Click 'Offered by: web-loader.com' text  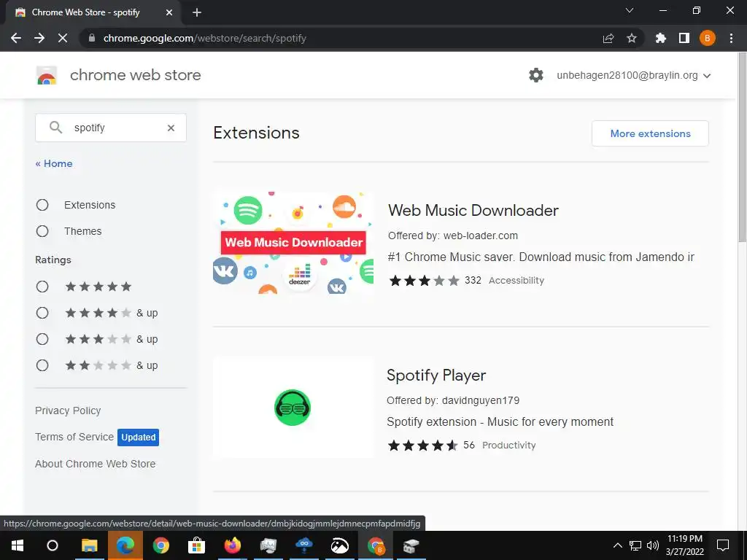click(452, 236)
